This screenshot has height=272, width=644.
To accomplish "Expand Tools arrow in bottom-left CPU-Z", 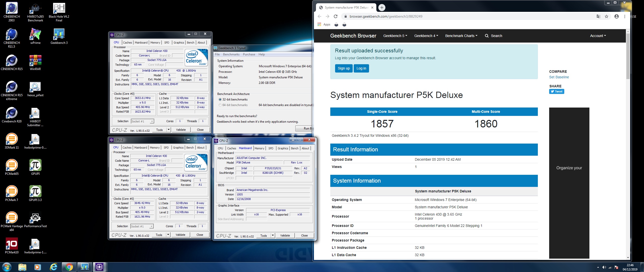I will (168, 235).
